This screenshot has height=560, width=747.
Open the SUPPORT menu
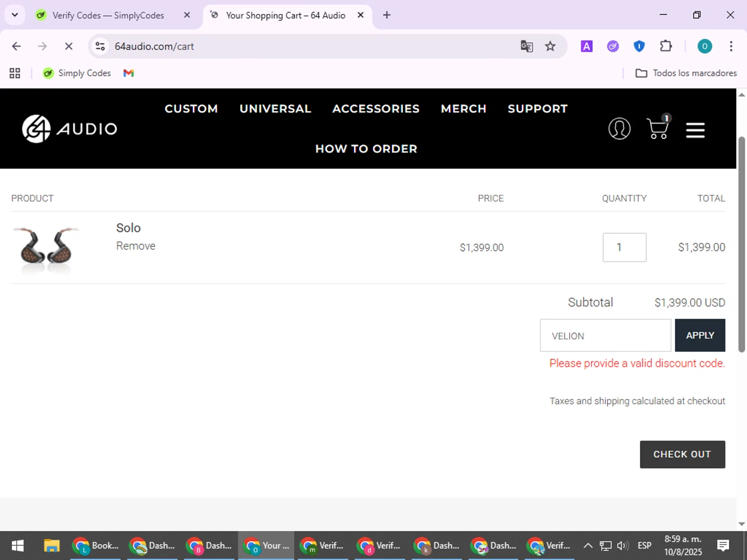point(538,109)
